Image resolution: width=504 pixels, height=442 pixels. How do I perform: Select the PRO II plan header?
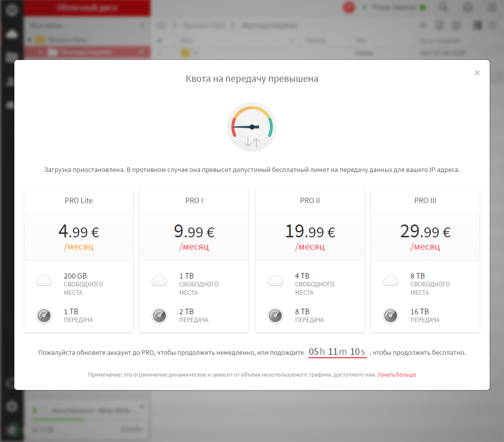(310, 200)
